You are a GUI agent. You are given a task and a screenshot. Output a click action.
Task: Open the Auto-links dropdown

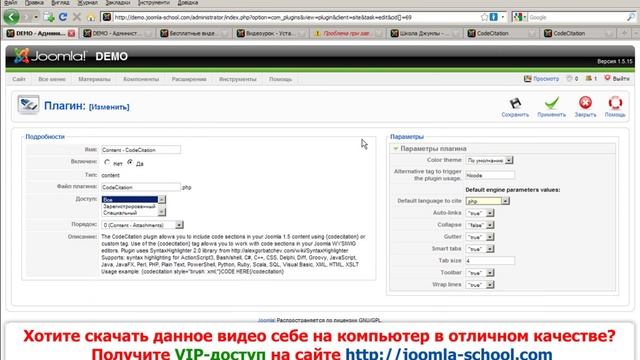[x=480, y=213]
